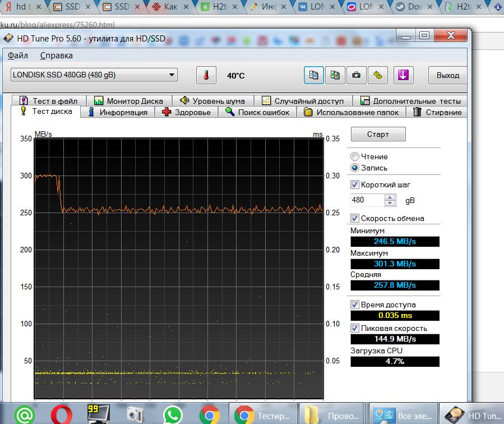Image resolution: width=504 pixels, height=424 pixels.
Task: Open Mail.ru agent icon in the taskbar
Action: [25, 415]
